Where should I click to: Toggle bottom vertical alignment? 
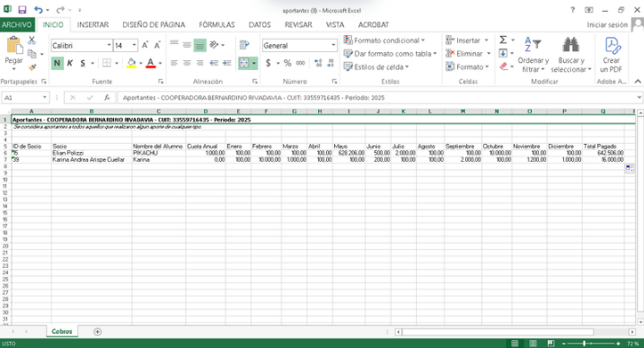(x=199, y=45)
